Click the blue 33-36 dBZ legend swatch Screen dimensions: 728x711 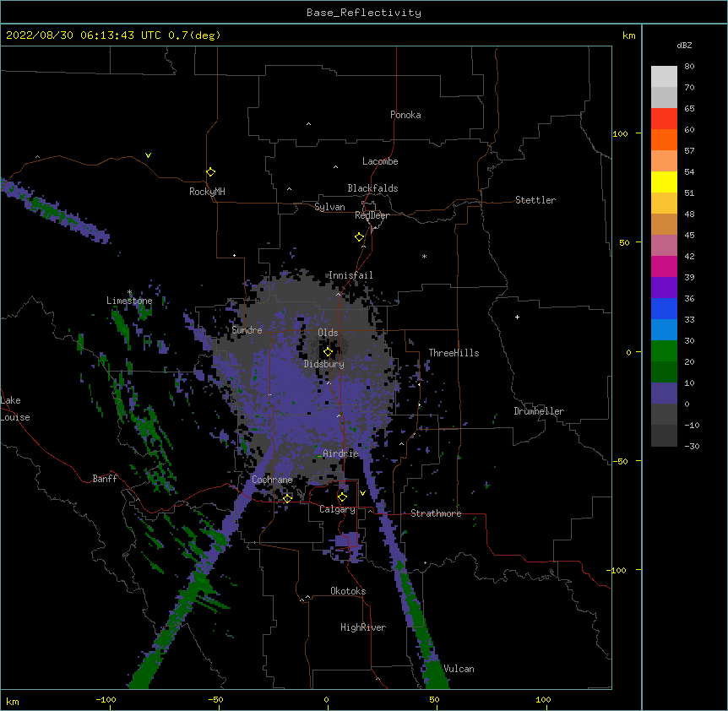coord(664,308)
